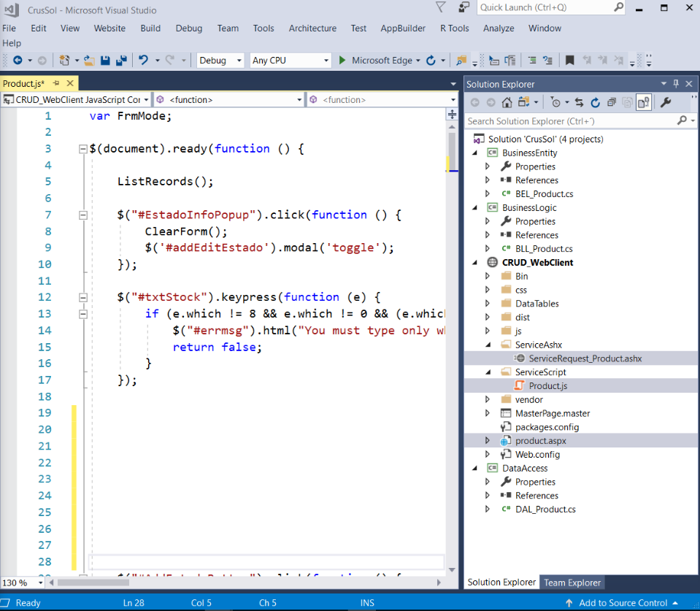Refresh the Solution Explorer
Screen dimensions: 700x611
pos(596,102)
